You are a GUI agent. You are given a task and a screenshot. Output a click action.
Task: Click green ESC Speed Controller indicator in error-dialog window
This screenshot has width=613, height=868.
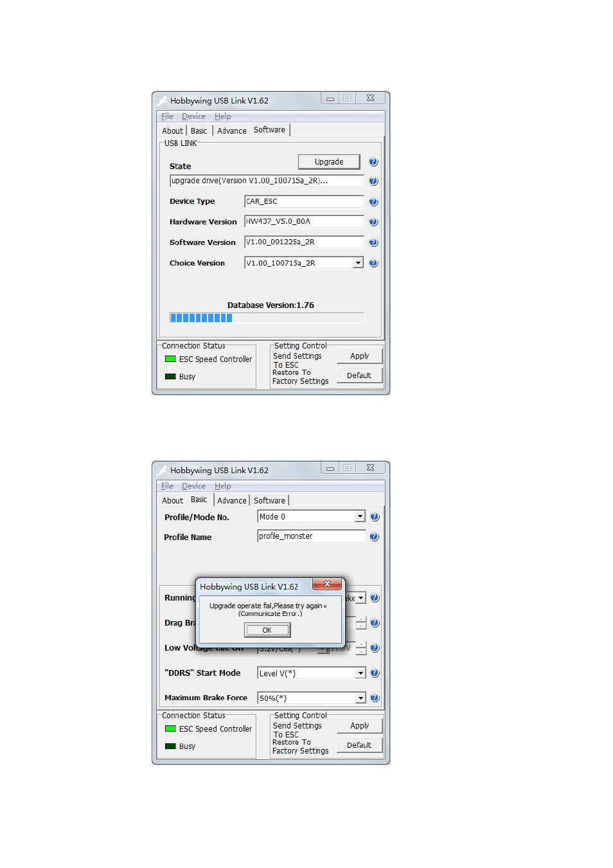170,728
